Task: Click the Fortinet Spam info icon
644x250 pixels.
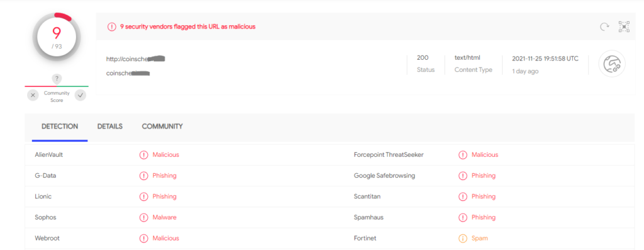Action: [462, 239]
